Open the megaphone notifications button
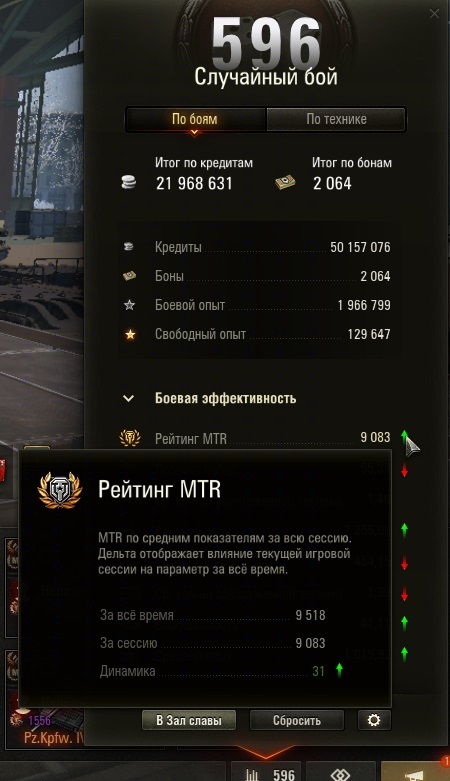Screen dimensions: 450x781 click(x=415, y=773)
